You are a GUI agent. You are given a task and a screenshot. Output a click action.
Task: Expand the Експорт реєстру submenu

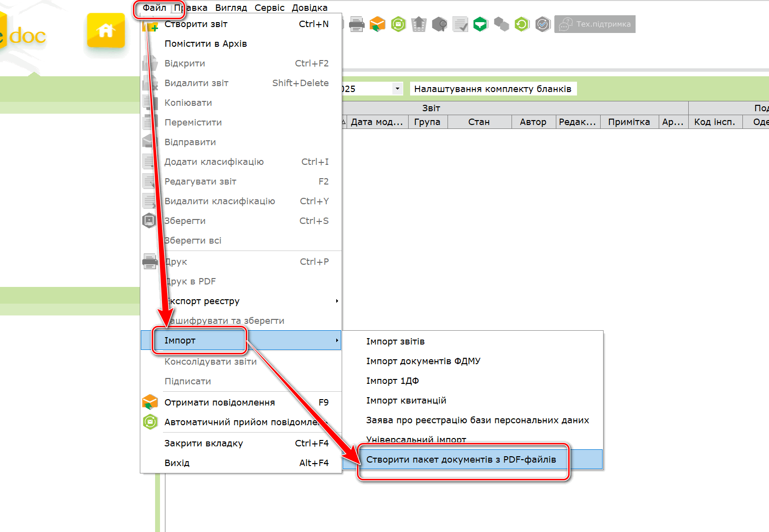(x=337, y=301)
